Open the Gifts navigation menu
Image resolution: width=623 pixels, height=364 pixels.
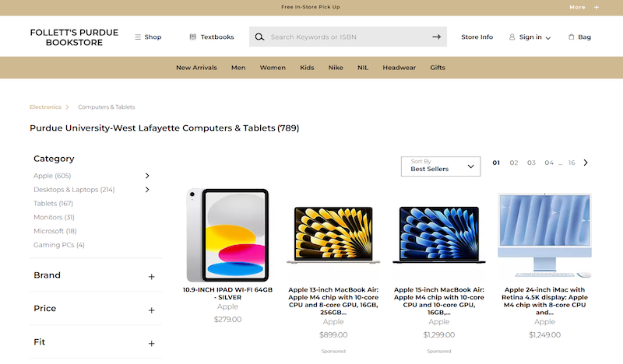[438, 68]
